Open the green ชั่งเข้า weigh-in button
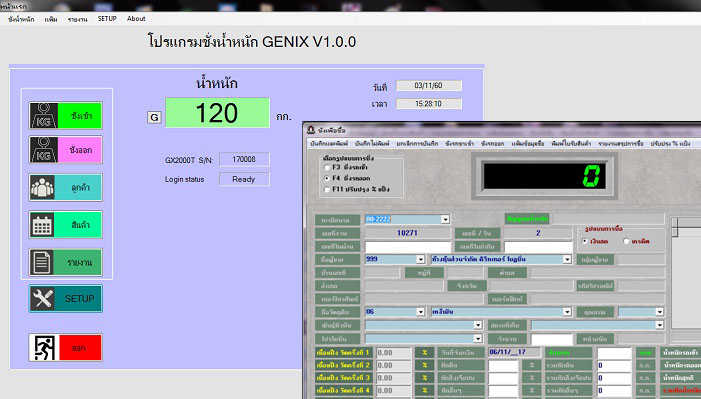This screenshot has height=399, width=701. coord(66,115)
